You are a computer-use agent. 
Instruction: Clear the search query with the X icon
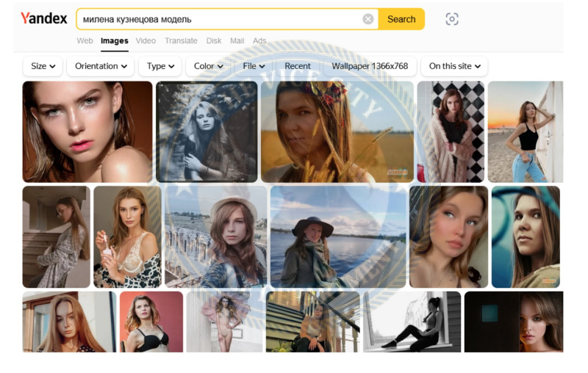368,19
